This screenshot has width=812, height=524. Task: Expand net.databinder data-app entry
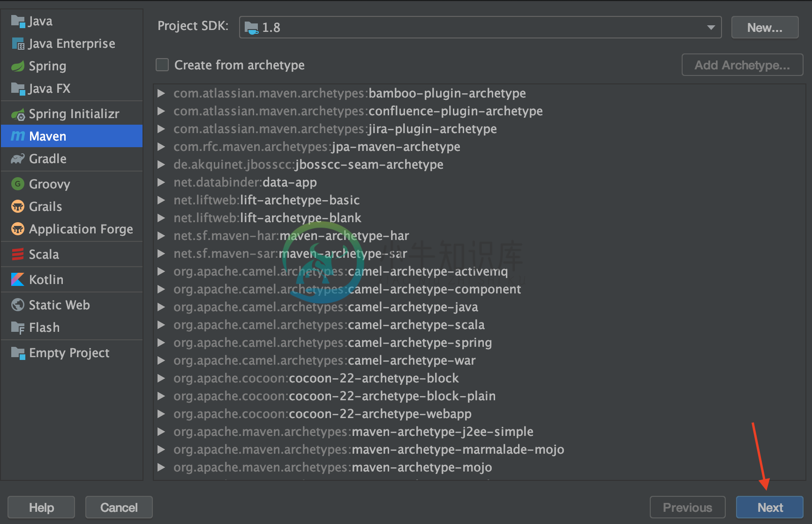click(x=161, y=182)
